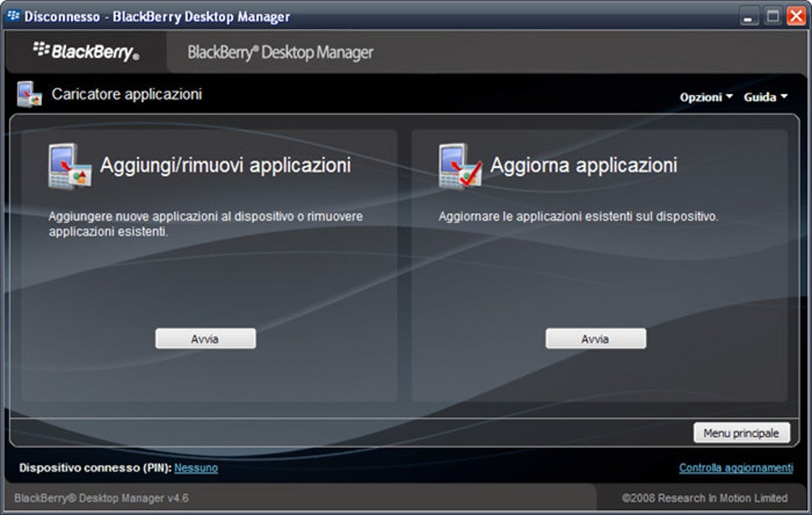Click the Aggiungi/rimuovi applicazioni phone icon
Image resolution: width=812 pixels, height=515 pixels.
click(x=69, y=166)
